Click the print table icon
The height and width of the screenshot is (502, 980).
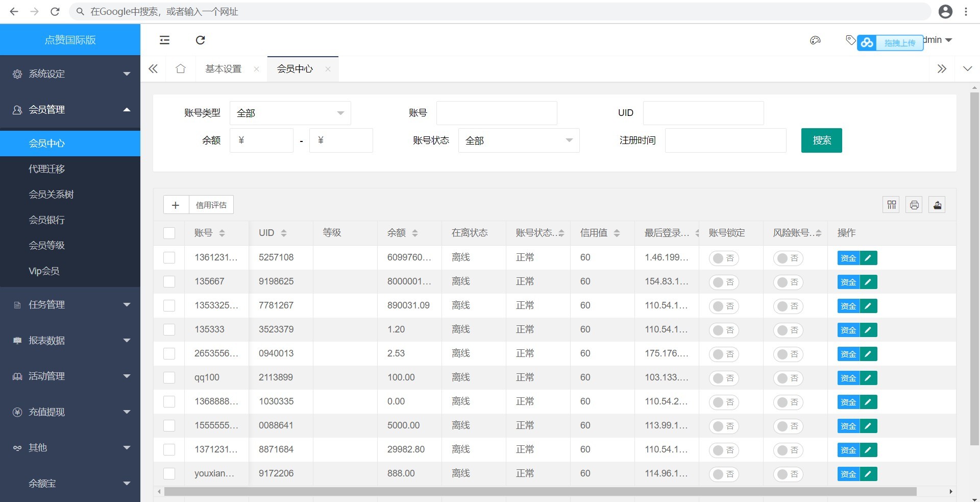(914, 205)
